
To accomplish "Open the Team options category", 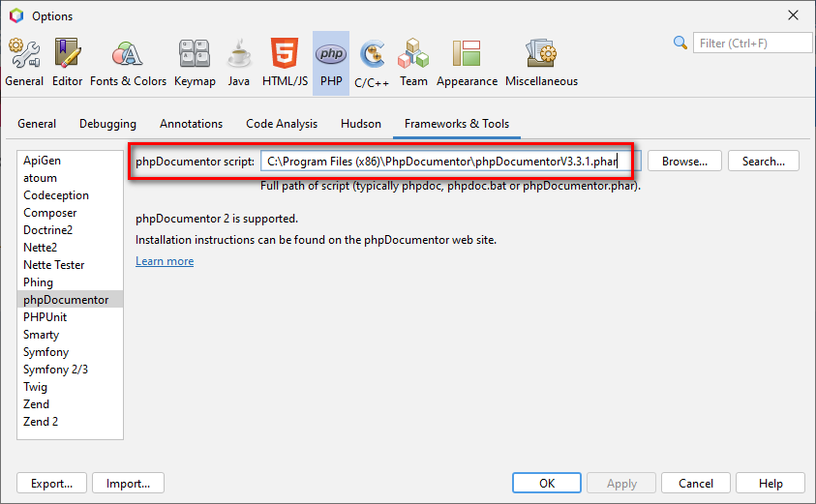I will click(413, 63).
